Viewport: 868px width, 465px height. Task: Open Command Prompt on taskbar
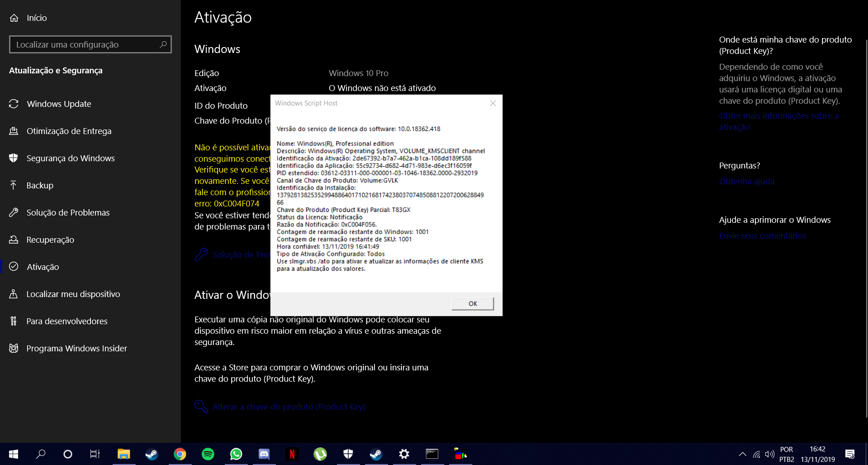click(x=432, y=454)
